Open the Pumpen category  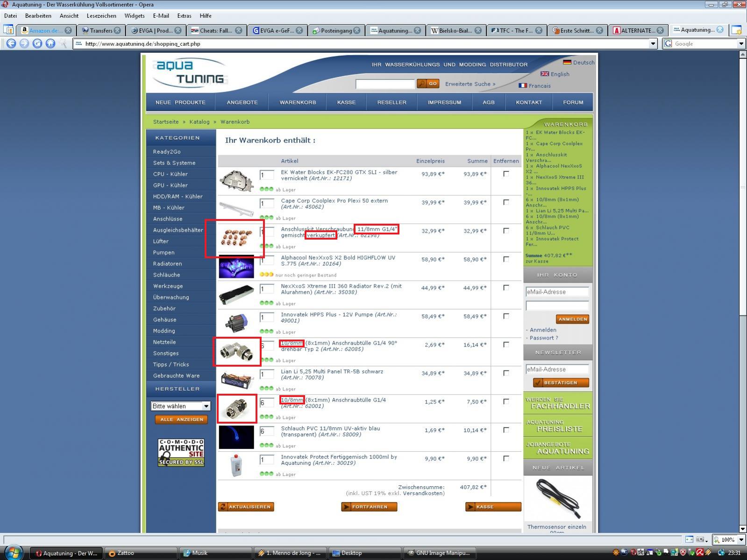click(164, 252)
